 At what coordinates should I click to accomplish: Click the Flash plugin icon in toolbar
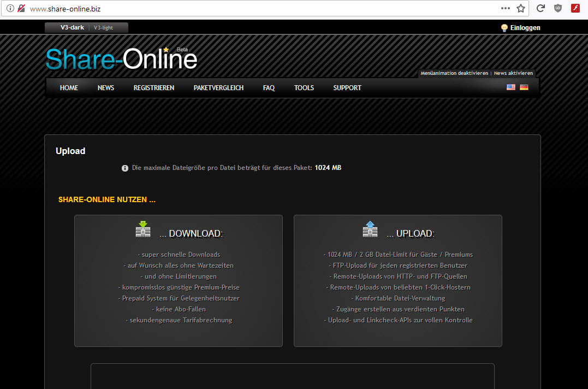[x=575, y=9]
